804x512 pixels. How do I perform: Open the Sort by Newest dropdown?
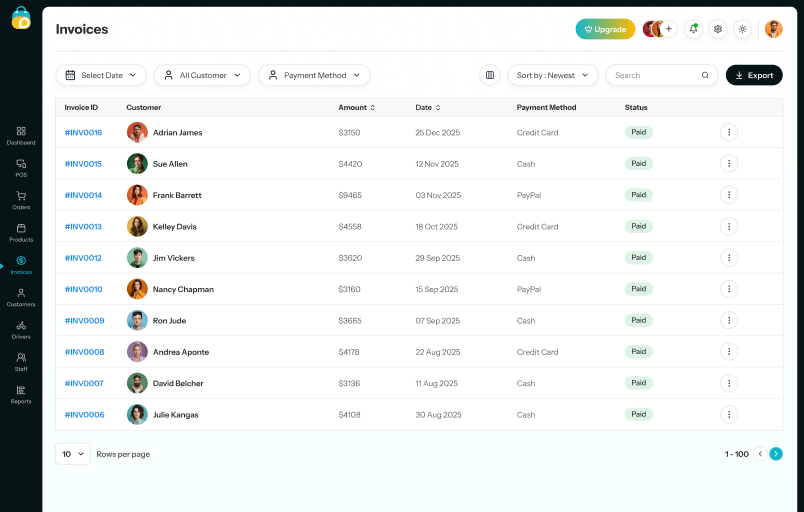(x=553, y=75)
